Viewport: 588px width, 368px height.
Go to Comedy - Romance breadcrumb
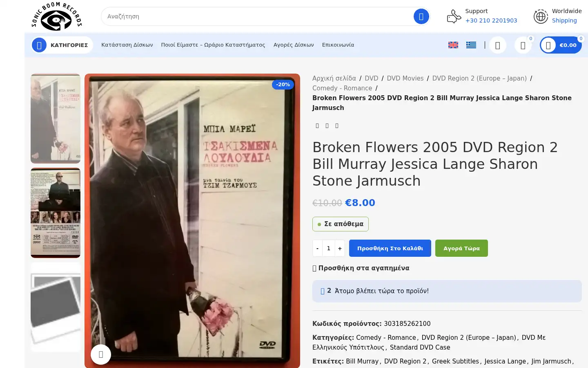tap(342, 88)
